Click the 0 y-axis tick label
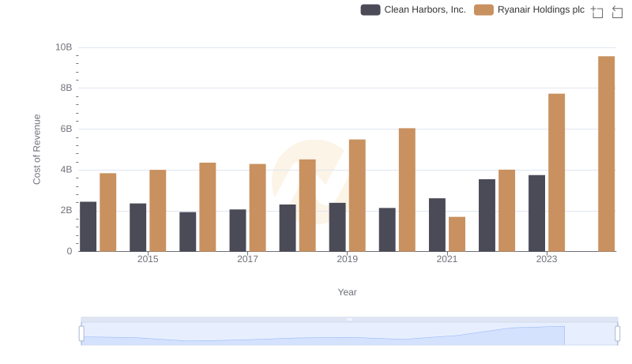The image size is (632, 364). click(x=70, y=251)
